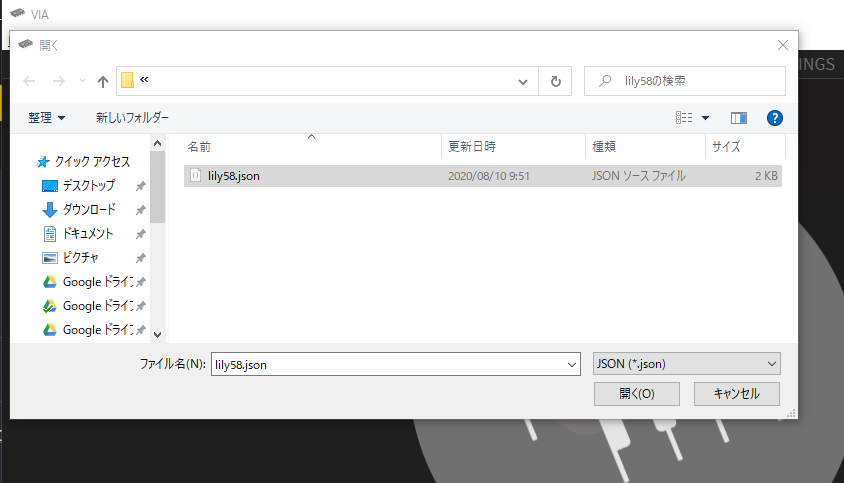This screenshot has height=483, width=844.
Task: Show the preview pane
Action: click(738, 118)
